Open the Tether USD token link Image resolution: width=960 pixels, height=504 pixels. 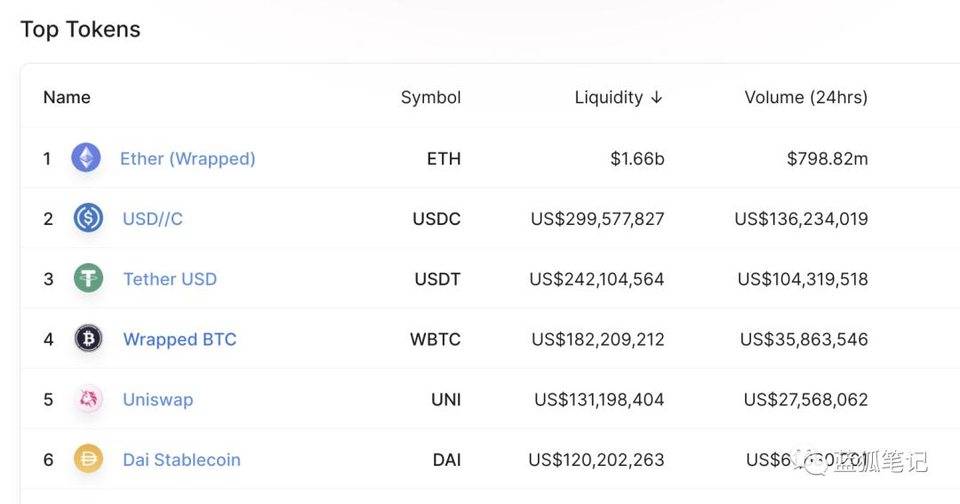point(169,279)
